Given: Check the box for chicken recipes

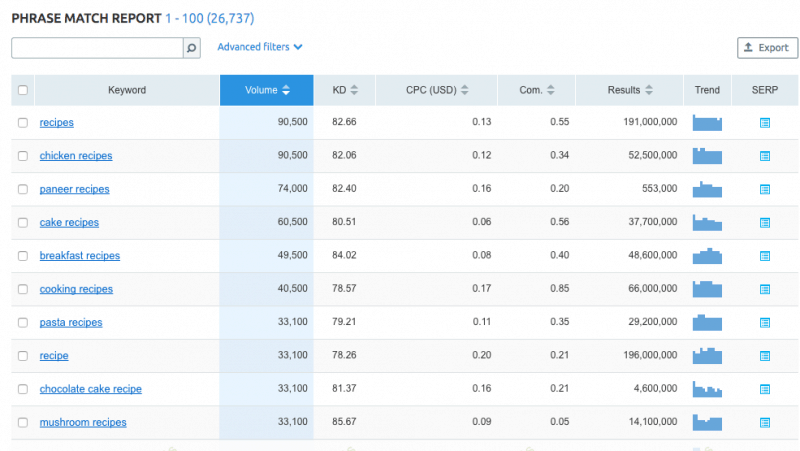Looking at the screenshot, I should pos(23,156).
